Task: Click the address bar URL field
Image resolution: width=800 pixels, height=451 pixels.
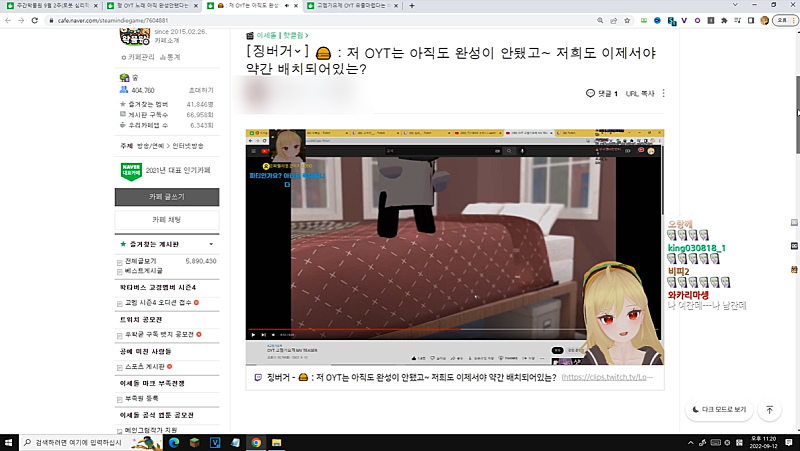Action: pyautogui.click(x=321, y=20)
